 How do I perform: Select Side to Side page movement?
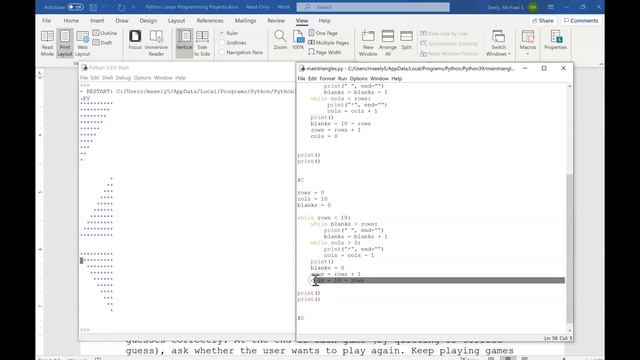point(202,43)
